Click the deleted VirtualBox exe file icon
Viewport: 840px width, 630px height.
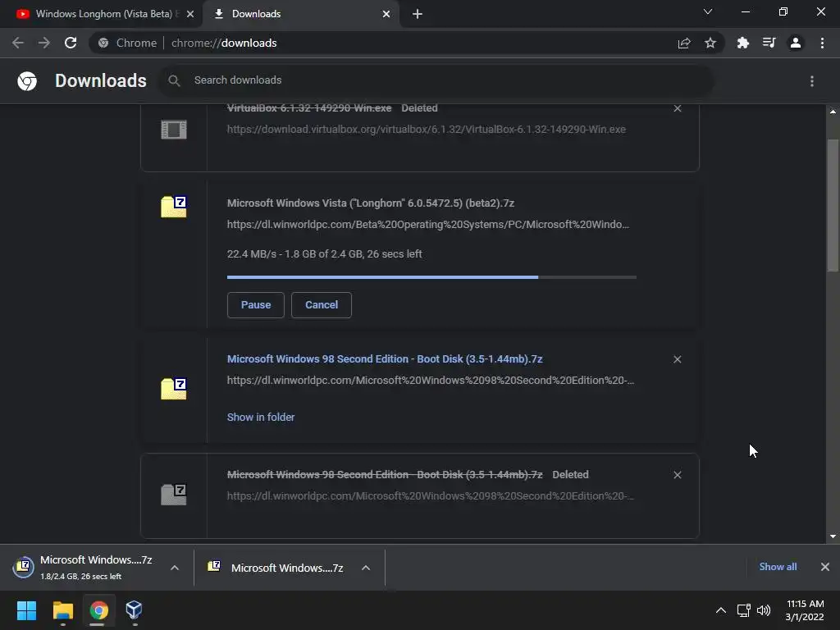point(174,129)
